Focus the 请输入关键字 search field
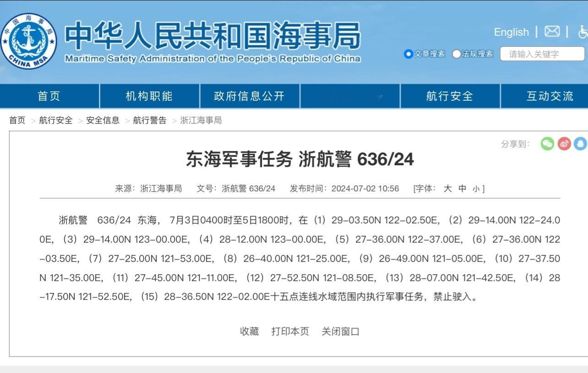Viewport: 588px width, 373px height. [x=542, y=54]
